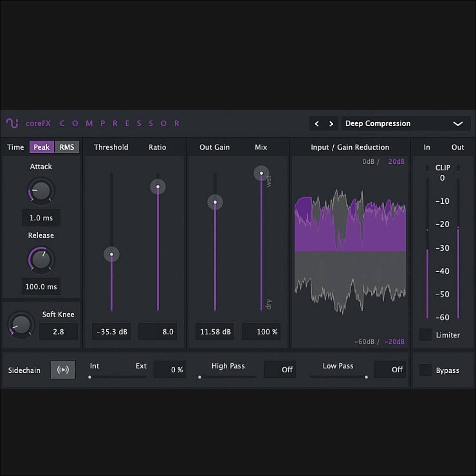Click the High Pass Off value box

[279, 369]
